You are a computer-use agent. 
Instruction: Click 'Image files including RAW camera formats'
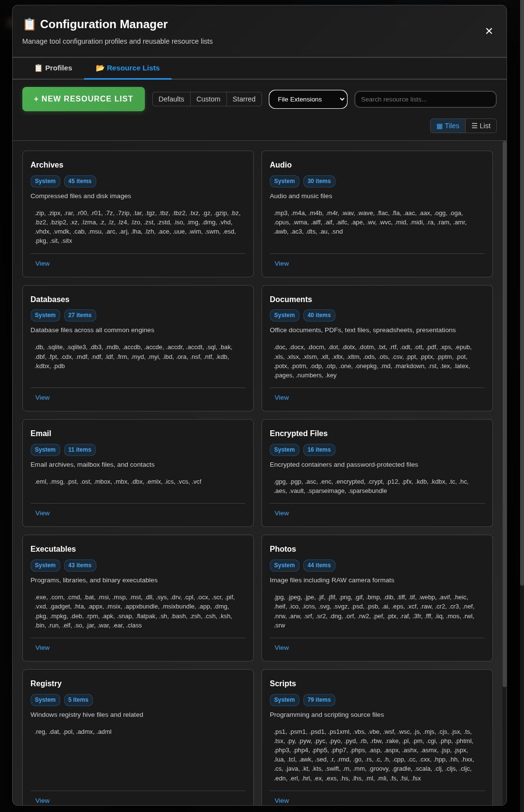coord(332,580)
